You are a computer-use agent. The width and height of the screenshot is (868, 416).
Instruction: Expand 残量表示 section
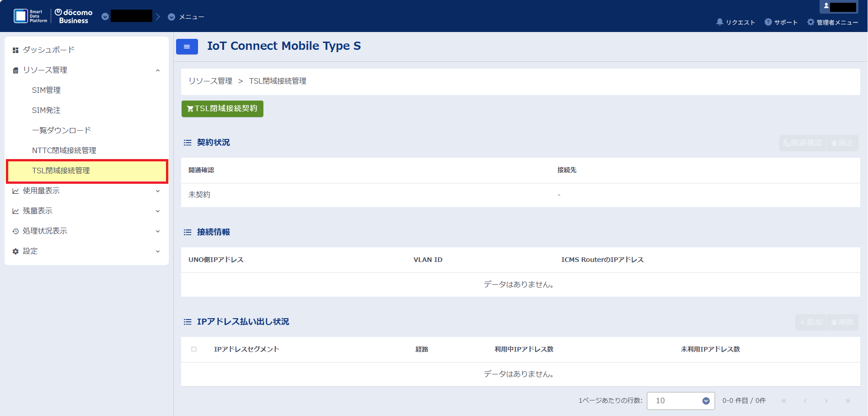[x=86, y=211]
